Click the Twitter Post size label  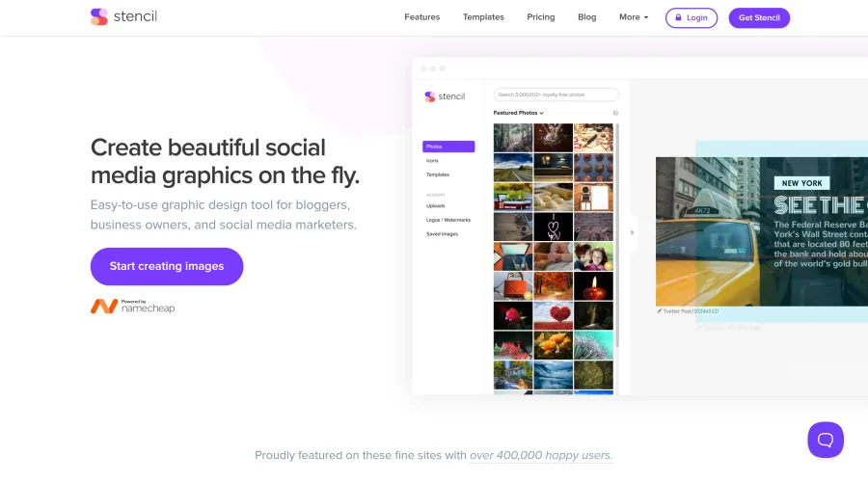pyautogui.click(x=691, y=311)
